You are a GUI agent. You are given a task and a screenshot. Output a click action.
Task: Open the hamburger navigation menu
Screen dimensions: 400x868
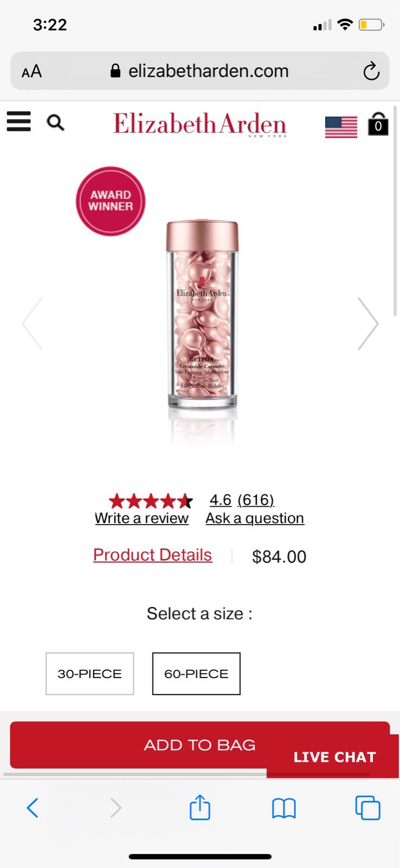pos(18,122)
